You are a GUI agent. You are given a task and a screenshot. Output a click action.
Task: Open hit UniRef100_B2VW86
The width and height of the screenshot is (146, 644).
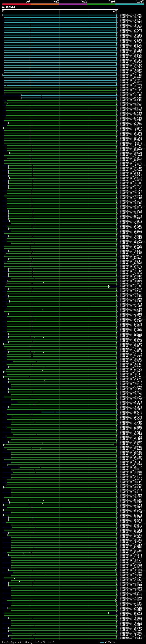131,633
